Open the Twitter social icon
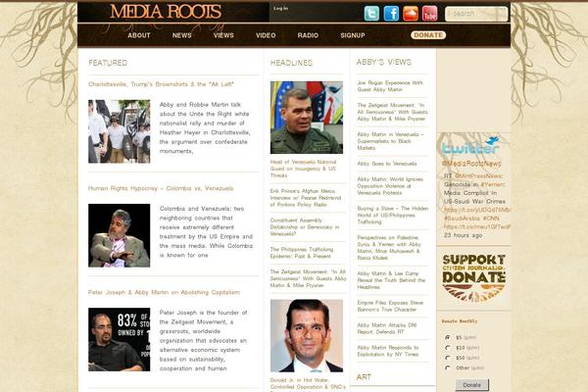Image resolution: width=588 pixels, height=392 pixels. point(371,14)
